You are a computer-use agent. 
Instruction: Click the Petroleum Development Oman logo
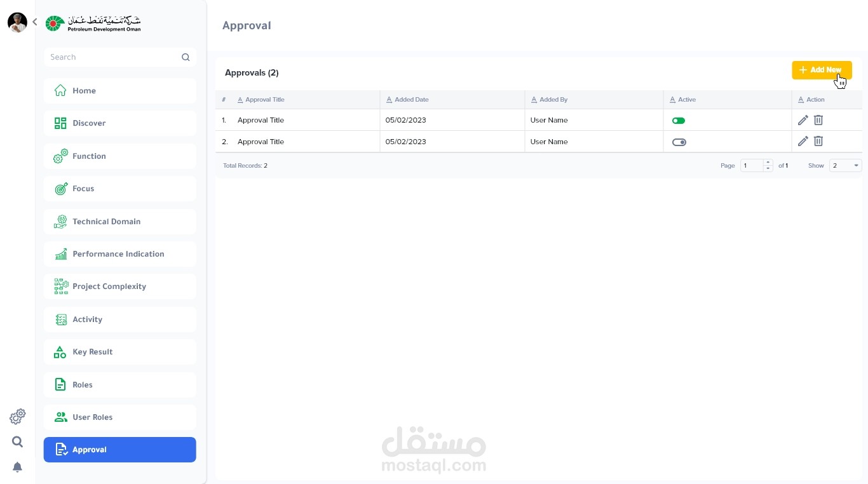[x=93, y=24]
